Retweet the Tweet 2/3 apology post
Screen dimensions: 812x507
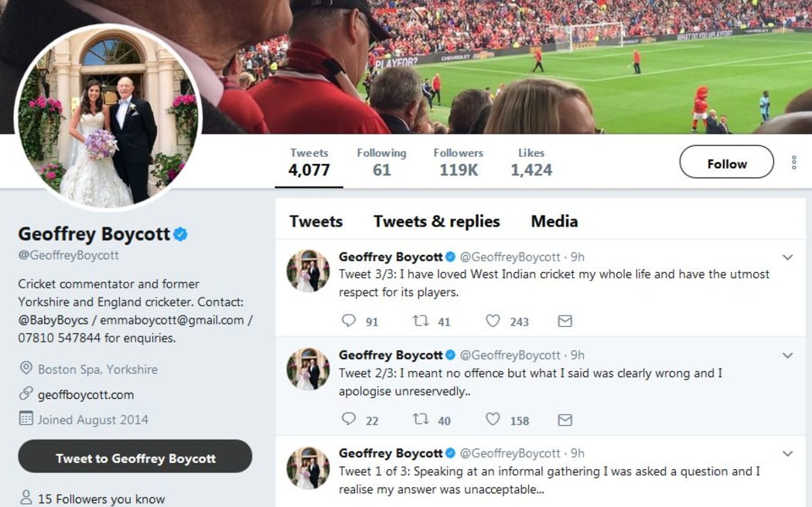pos(421,420)
